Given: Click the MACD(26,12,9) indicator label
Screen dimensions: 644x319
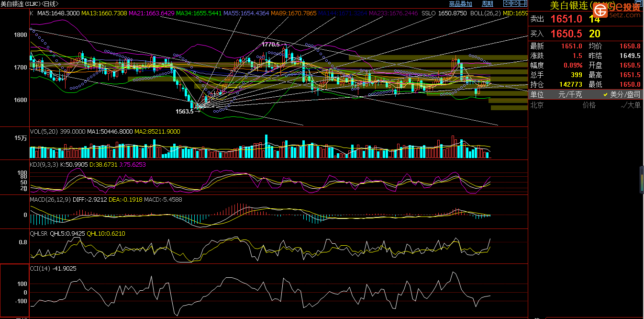Looking at the screenshot, I should [50, 199].
